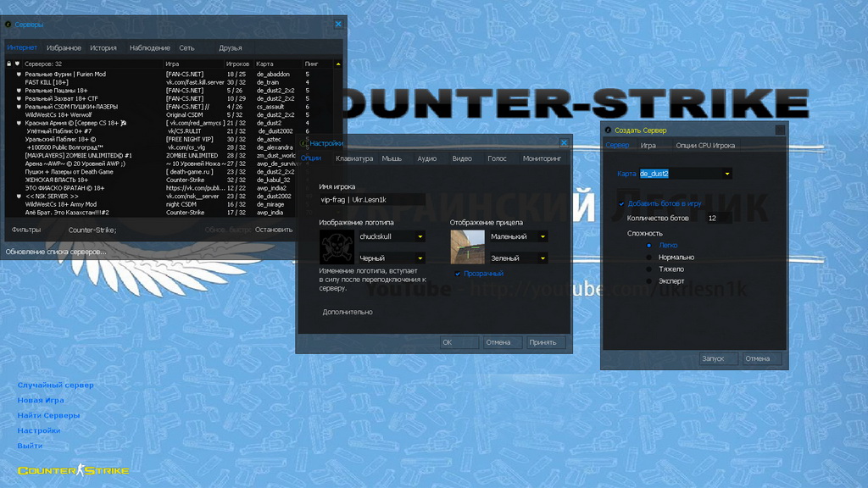Select the Легко difficulty radio button
The width and height of the screenshot is (868, 488).
coord(648,245)
